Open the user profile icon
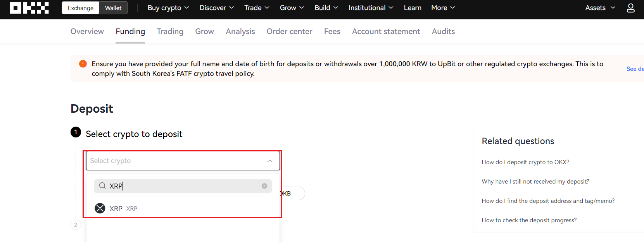 (x=631, y=8)
